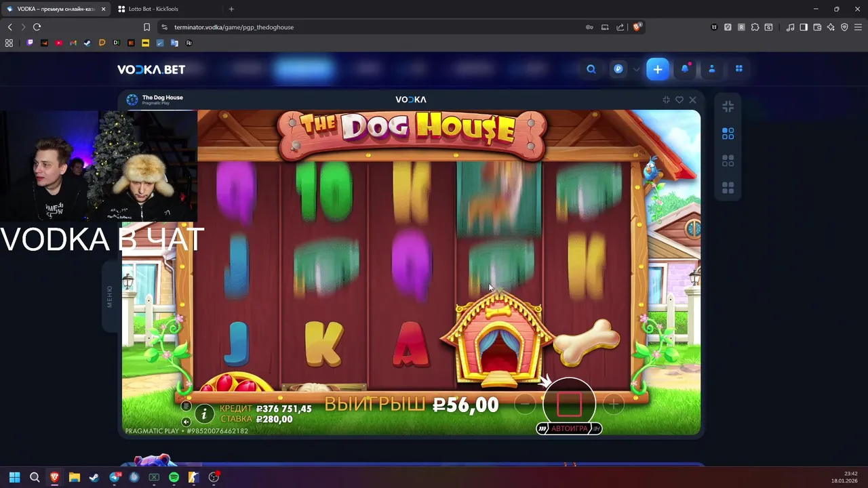
Task: Switch to the Lotto Bot - KickTools tab
Action: pos(153,9)
